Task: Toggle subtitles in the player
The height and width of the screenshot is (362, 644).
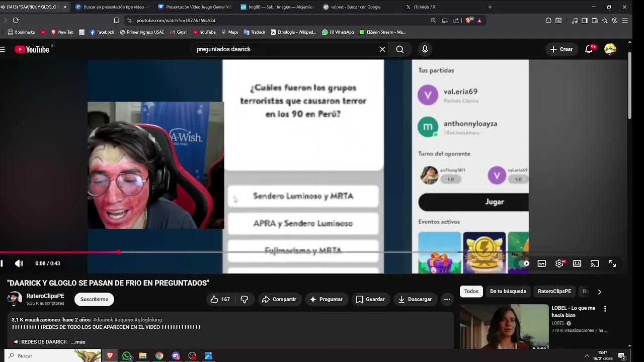Action: tap(542, 263)
